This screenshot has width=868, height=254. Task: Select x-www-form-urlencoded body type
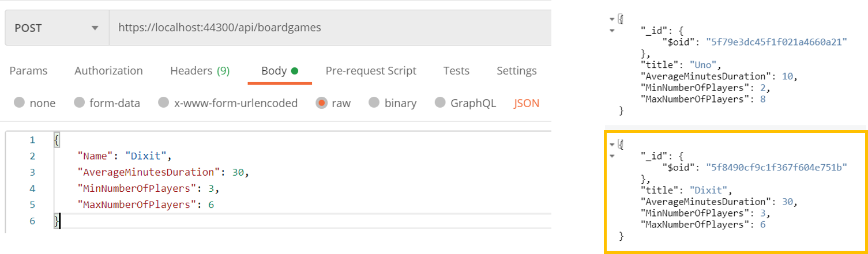click(164, 103)
